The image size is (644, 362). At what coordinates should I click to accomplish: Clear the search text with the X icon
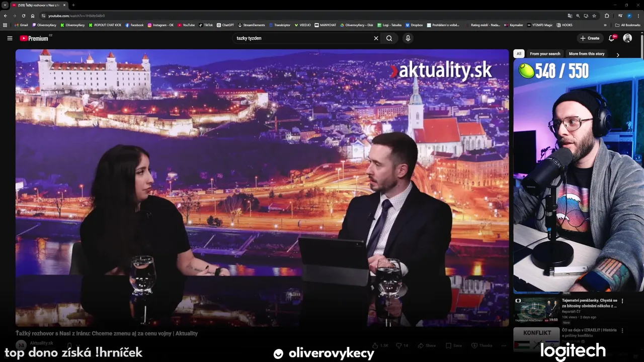click(x=376, y=38)
